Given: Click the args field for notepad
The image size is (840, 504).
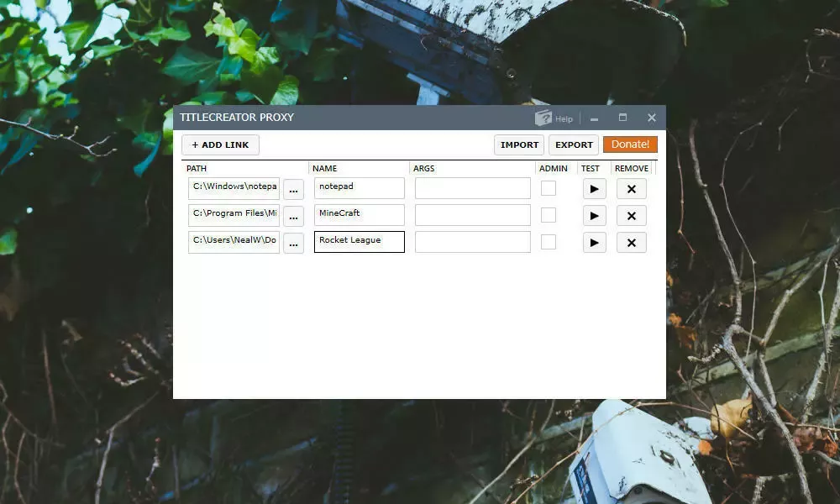Looking at the screenshot, I should click(472, 188).
